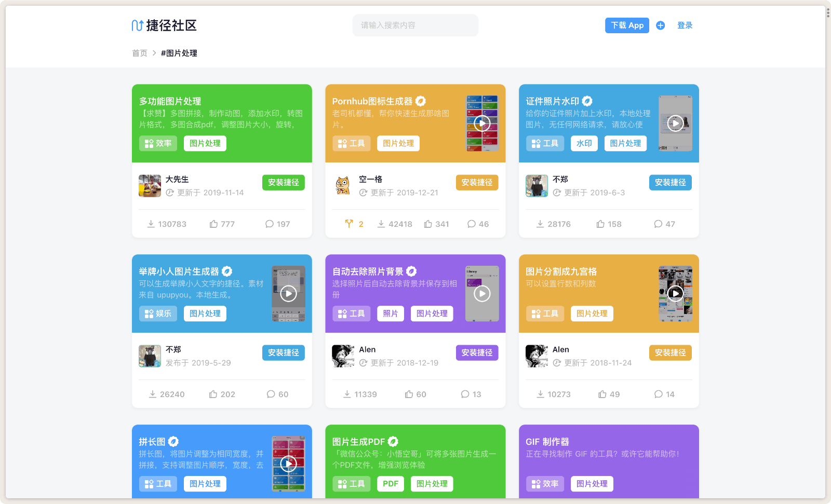This screenshot has height=504, width=831.
Task: Click the 捷径社区 logo icon
Action: click(x=137, y=25)
